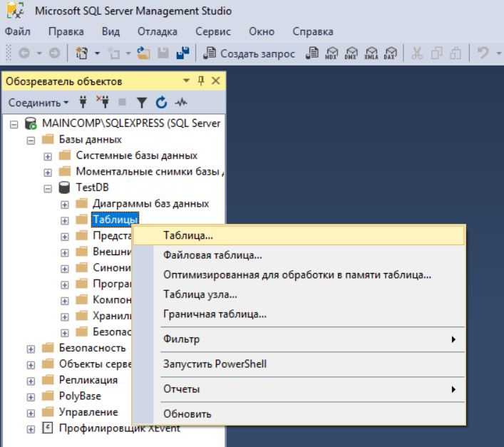
Task: Click the XMLA query icon in toolbar
Action: pyautogui.click(x=371, y=54)
